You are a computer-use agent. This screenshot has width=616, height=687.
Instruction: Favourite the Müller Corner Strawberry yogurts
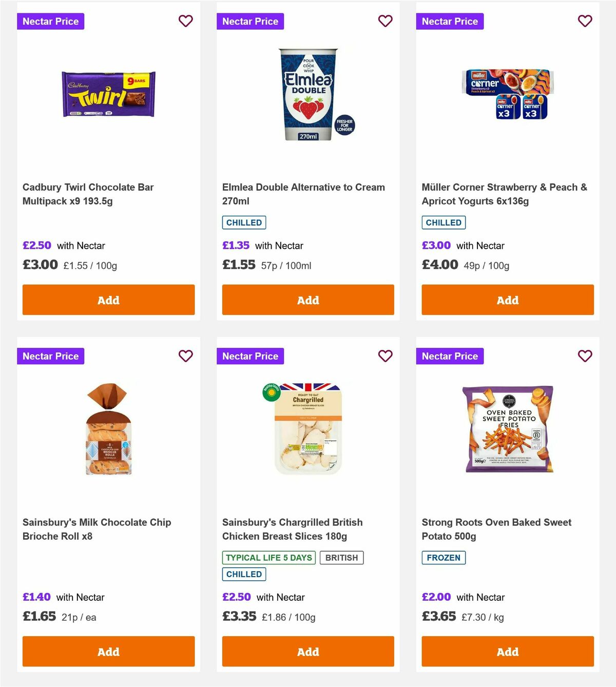pos(585,21)
